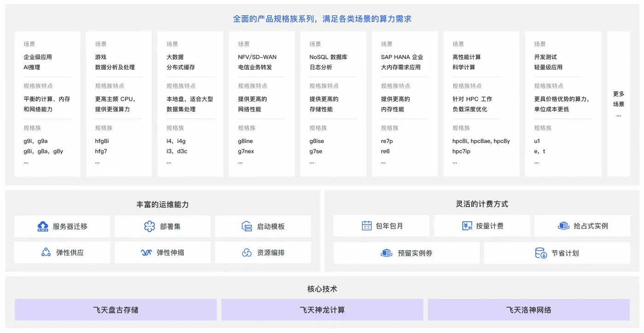The width and height of the screenshot is (644, 333).
Task: Open the 弹性供应 card
Action: pos(62,253)
